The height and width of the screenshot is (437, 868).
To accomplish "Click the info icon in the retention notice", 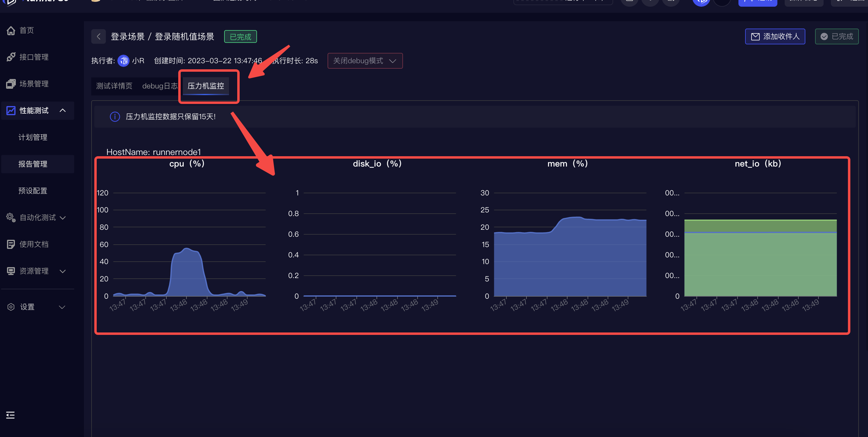I will pyautogui.click(x=115, y=116).
